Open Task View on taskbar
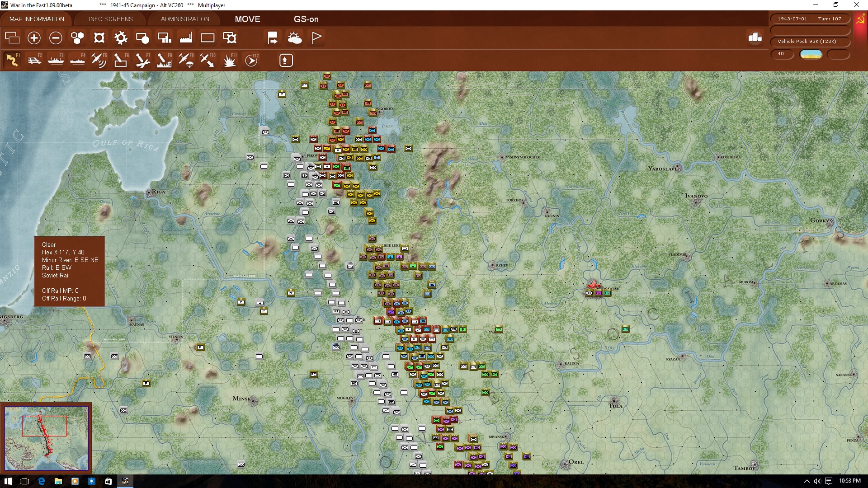868x488 pixels. point(24,481)
